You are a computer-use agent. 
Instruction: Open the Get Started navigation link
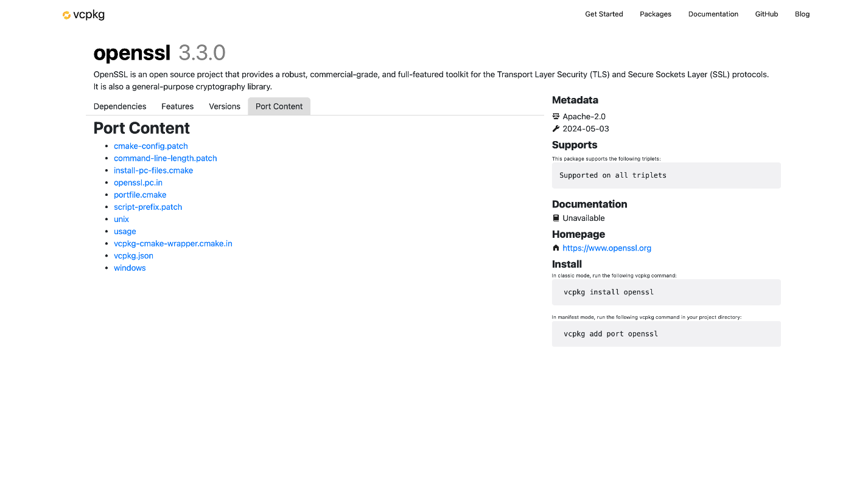604,14
